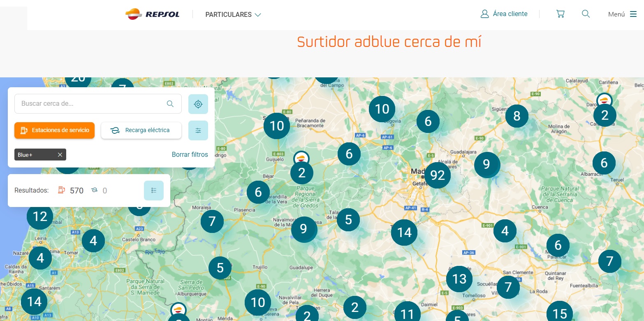The width and height of the screenshot is (644, 321).
Task: Click the Repsol logo
Action: [152, 14]
